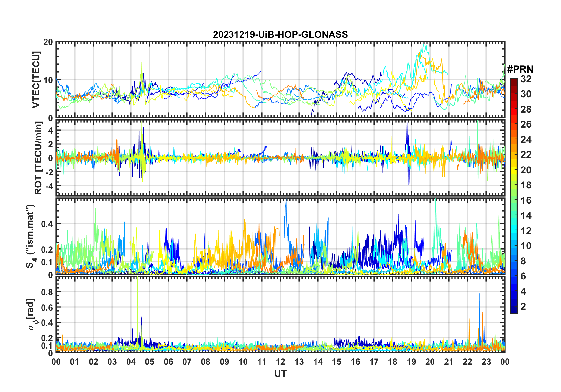This screenshot has height=392, width=561.
Task: Select the "ROT [TECU/min]" y-axis label
Action: click(x=38, y=158)
